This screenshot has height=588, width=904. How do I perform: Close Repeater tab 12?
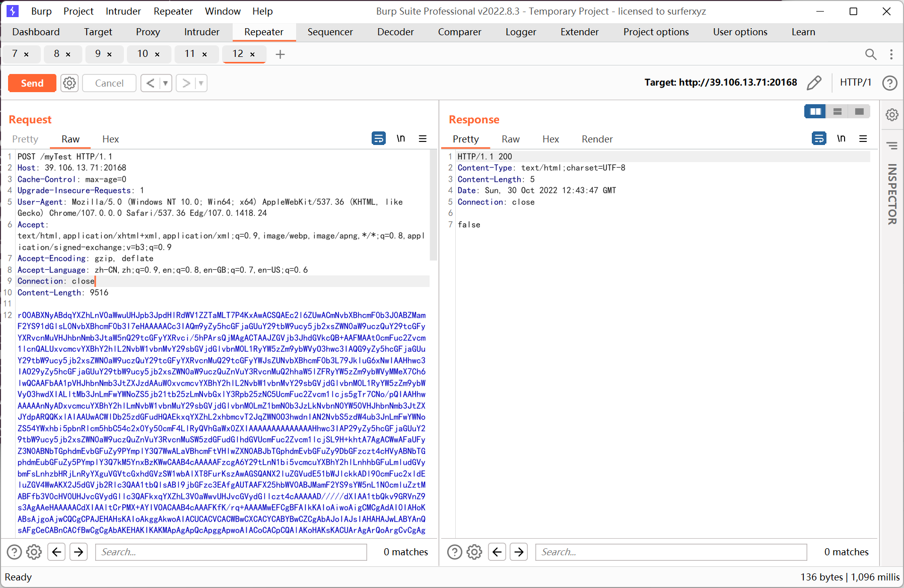tap(252, 54)
